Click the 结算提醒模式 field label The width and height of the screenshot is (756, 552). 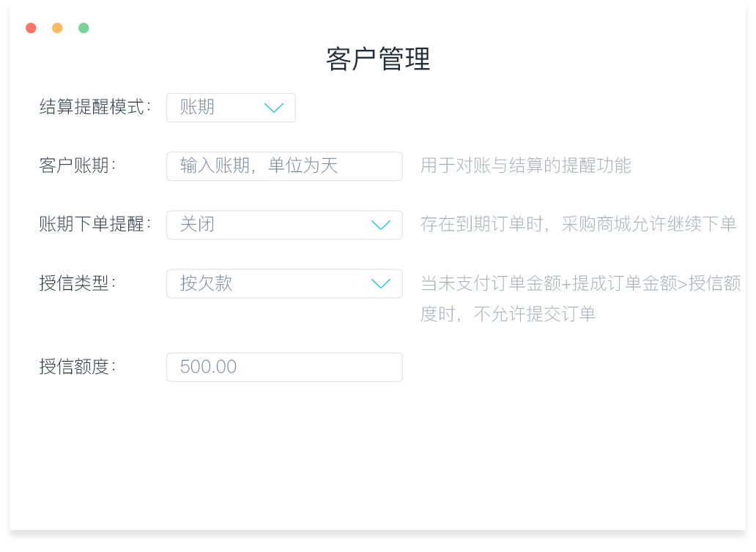click(x=95, y=108)
